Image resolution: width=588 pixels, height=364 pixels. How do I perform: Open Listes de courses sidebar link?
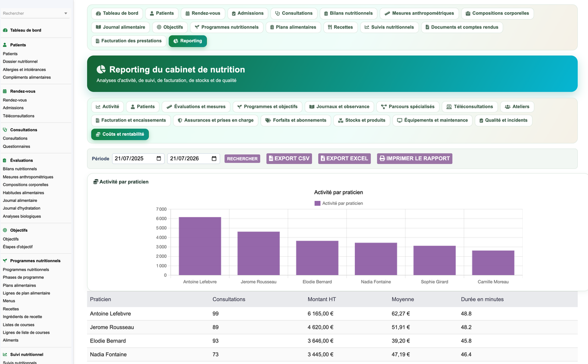point(19,325)
